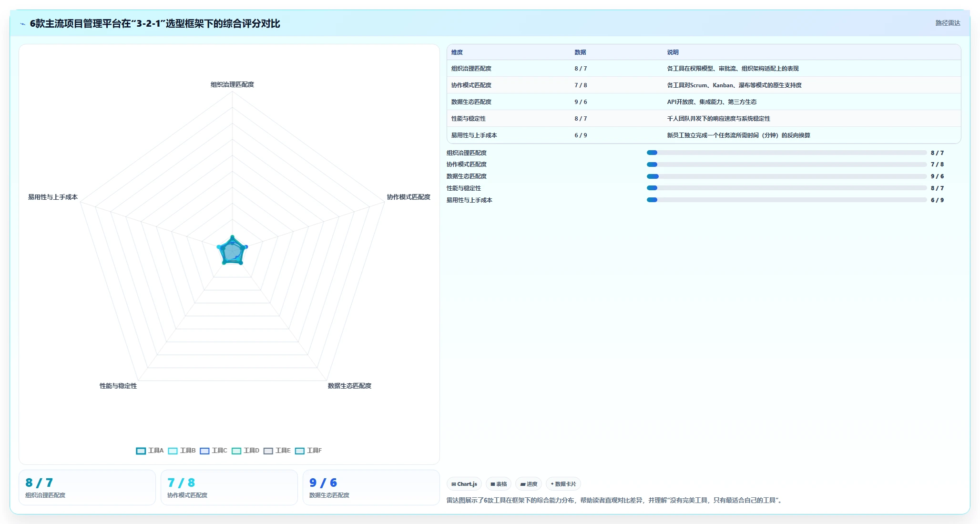Click radar axis label 性能与稳定性

[118, 386]
